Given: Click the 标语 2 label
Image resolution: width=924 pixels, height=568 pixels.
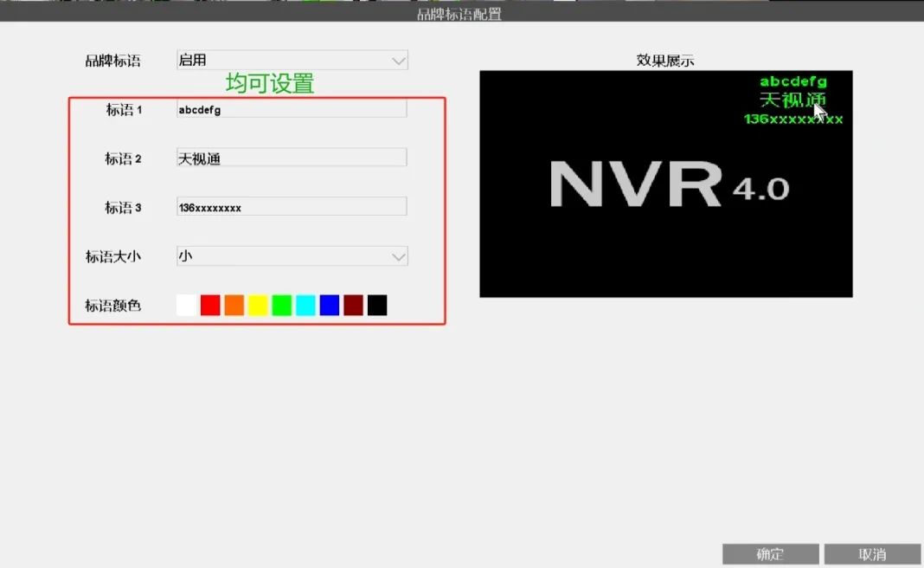Looking at the screenshot, I should click(x=123, y=158).
